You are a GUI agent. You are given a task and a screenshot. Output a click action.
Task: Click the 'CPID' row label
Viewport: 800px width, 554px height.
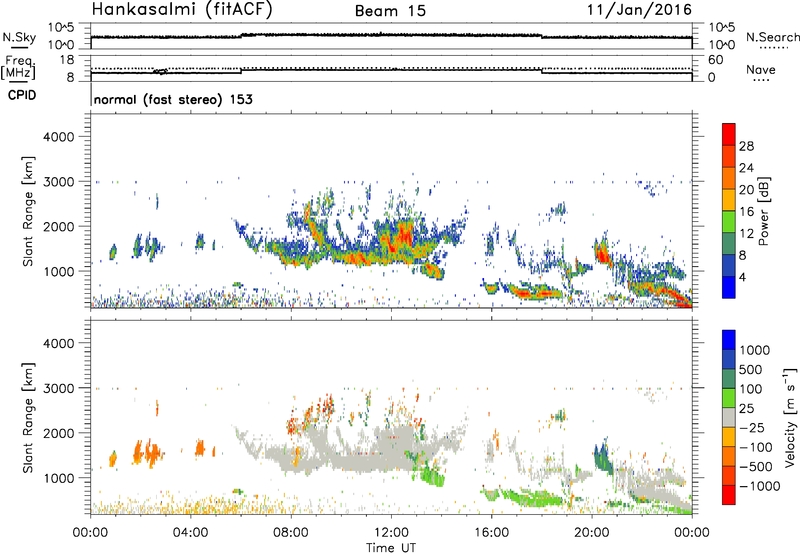[x=22, y=95]
